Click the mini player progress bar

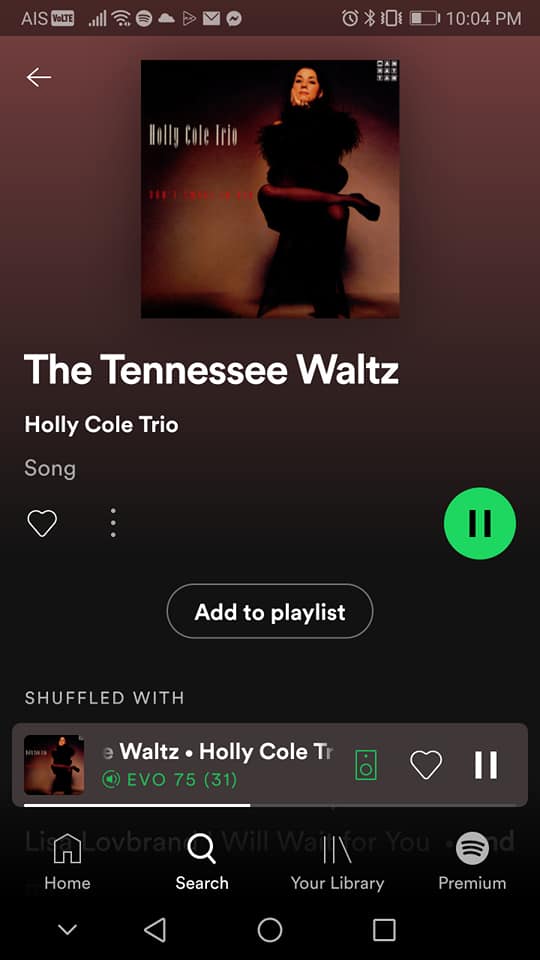click(x=269, y=805)
